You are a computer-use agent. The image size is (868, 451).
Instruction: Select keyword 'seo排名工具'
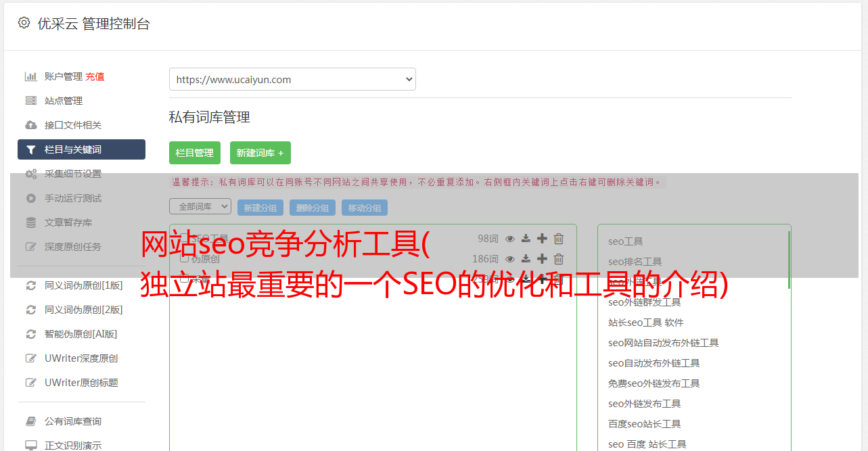[x=635, y=262]
